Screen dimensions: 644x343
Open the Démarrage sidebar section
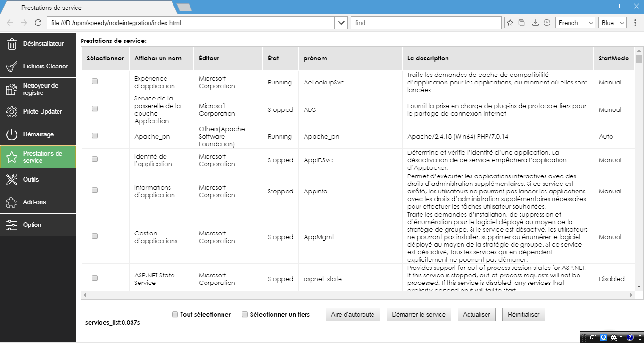pos(38,134)
